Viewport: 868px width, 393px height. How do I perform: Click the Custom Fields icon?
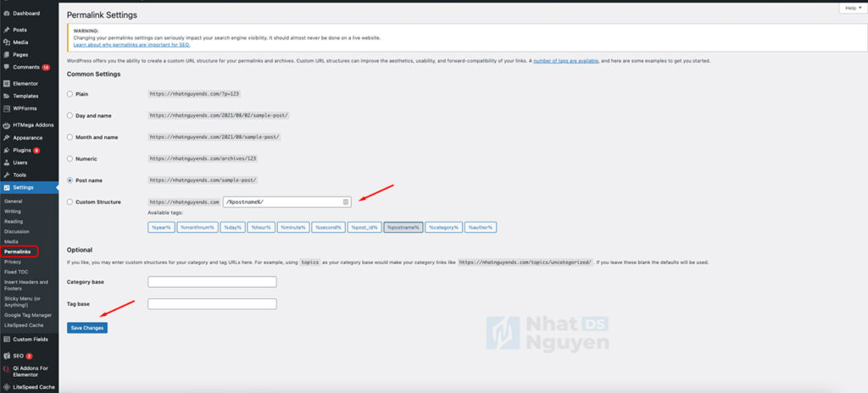pos(7,340)
